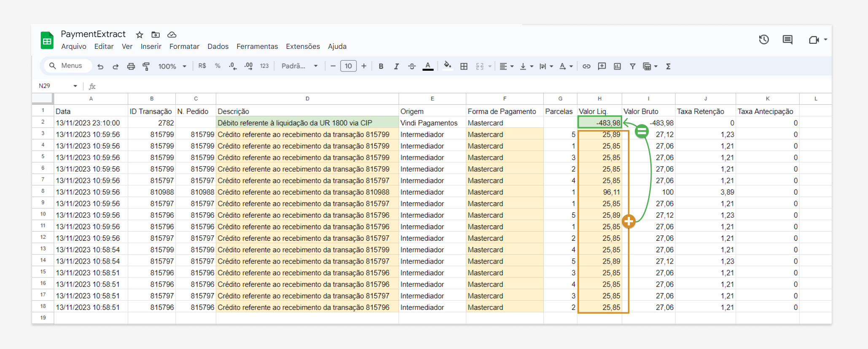
Task: Expand the merge cells options arrow
Action: [490, 66]
